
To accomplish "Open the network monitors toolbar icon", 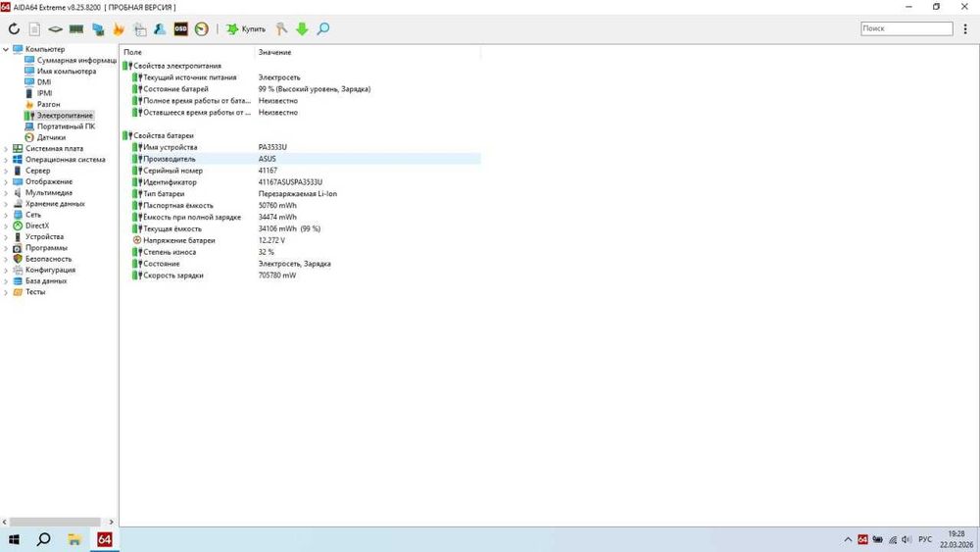I will click(98, 28).
